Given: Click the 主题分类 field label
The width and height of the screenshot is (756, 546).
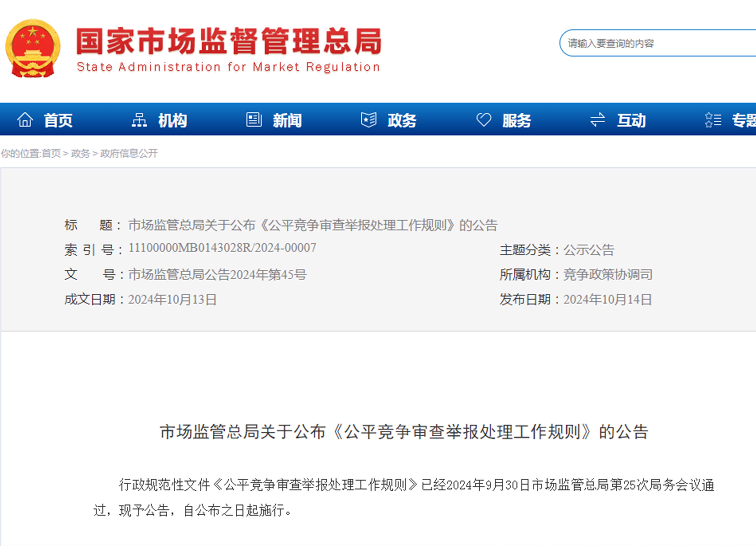Looking at the screenshot, I should 529,250.
